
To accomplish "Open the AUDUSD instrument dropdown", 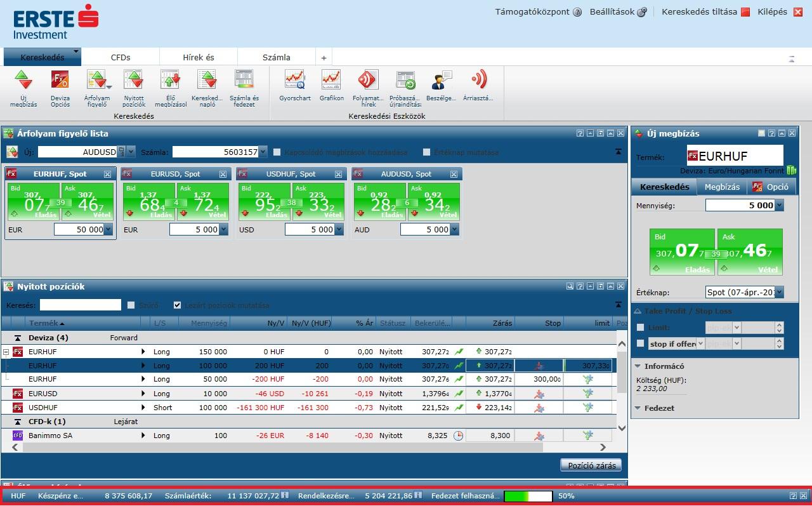I will coord(131,152).
